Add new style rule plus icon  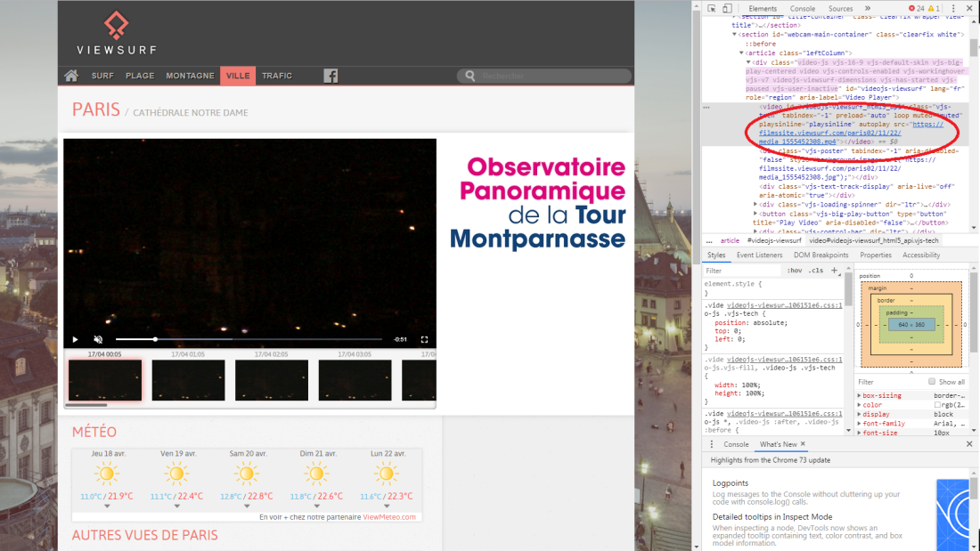pos(835,271)
